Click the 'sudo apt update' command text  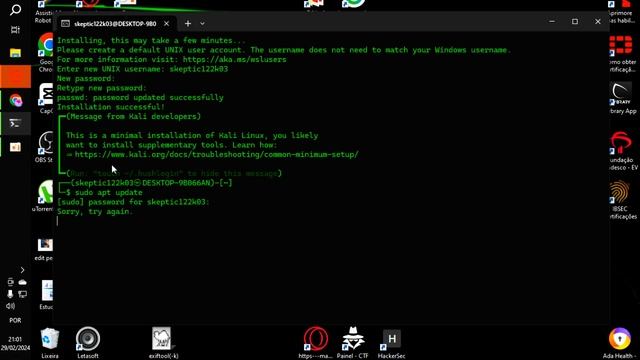point(109,193)
